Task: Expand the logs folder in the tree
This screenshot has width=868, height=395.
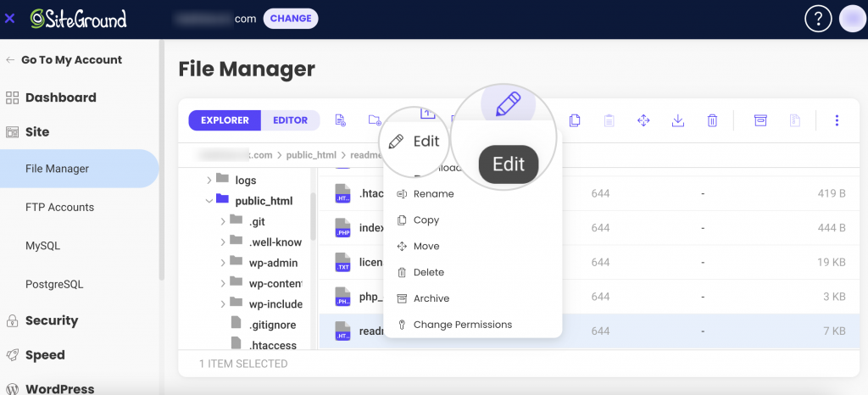Action: (209, 180)
